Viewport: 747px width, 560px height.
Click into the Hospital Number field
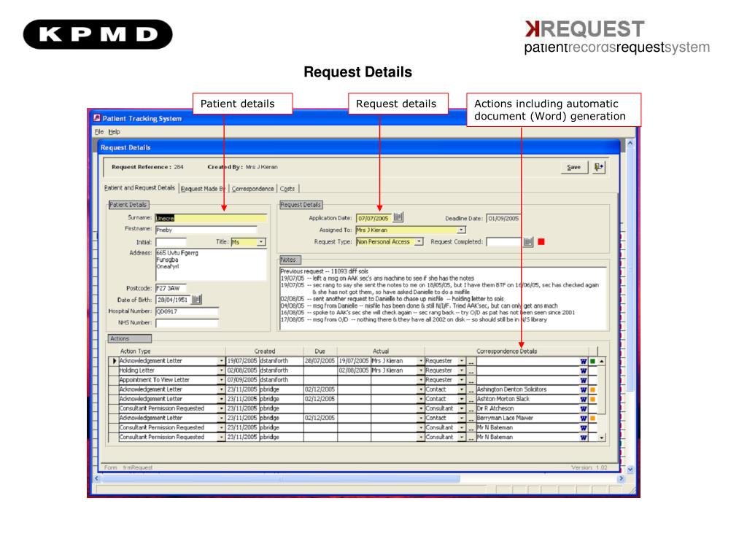click(187, 311)
